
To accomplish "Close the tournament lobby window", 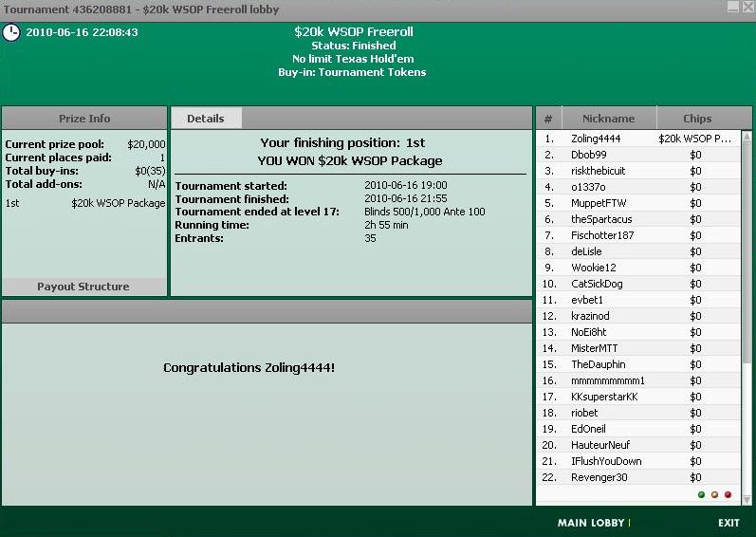I will tap(747, 7).
